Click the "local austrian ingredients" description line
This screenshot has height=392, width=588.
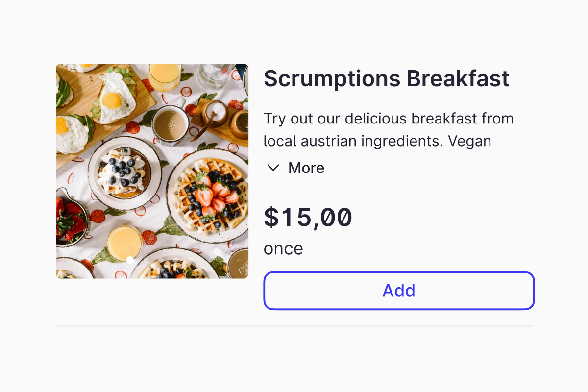tap(377, 141)
